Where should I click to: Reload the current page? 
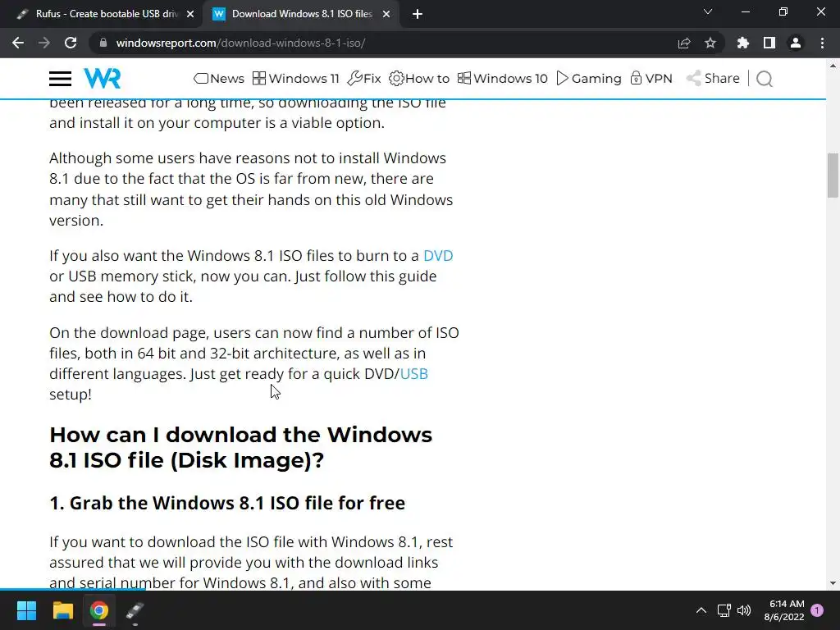pyautogui.click(x=71, y=43)
